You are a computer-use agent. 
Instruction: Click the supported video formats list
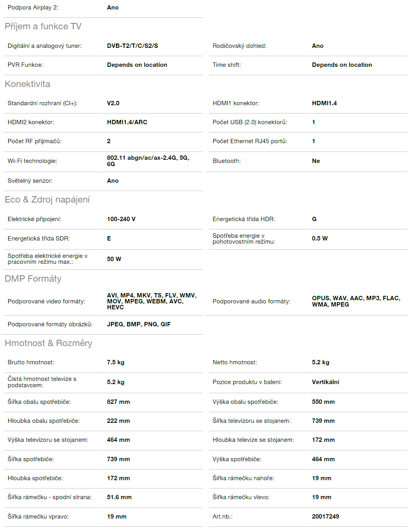point(151,301)
